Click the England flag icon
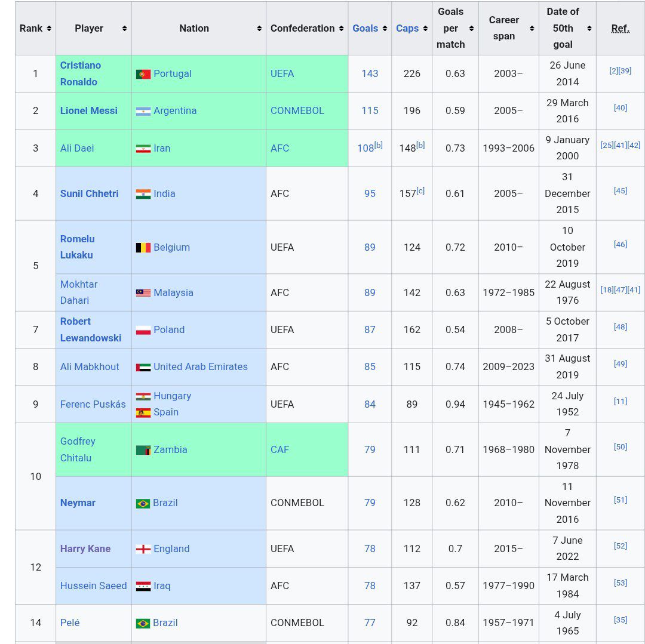This screenshot has height=644, width=645. click(143, 549)
